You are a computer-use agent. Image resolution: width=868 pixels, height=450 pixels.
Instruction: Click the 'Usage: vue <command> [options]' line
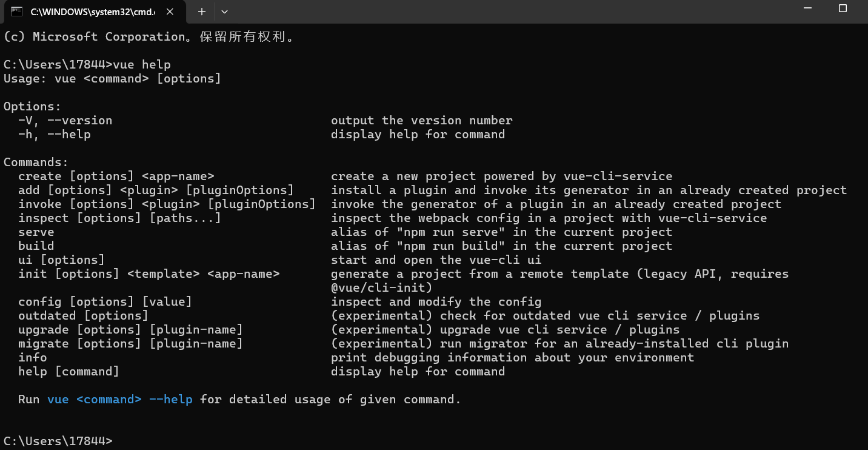click(x=112, y=78)
